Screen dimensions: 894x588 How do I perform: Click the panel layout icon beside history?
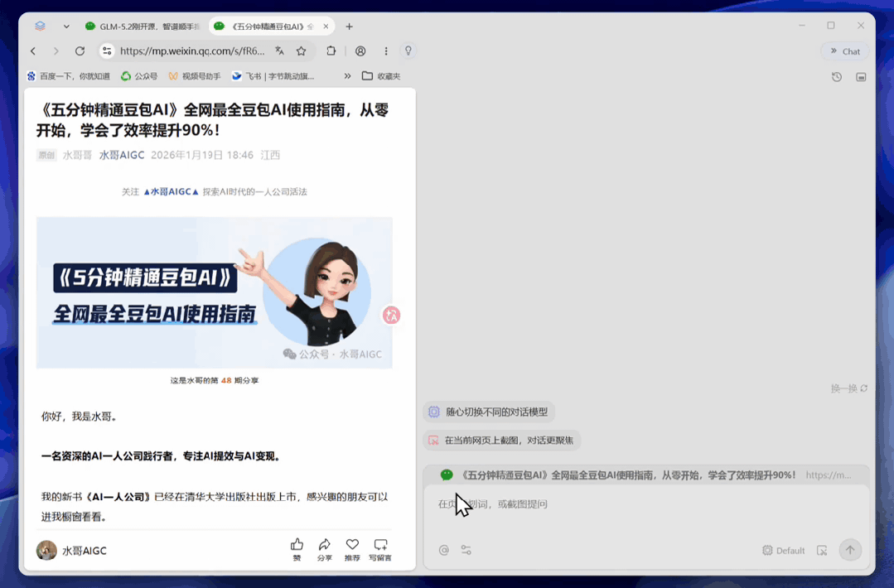[x=861, y=77]
